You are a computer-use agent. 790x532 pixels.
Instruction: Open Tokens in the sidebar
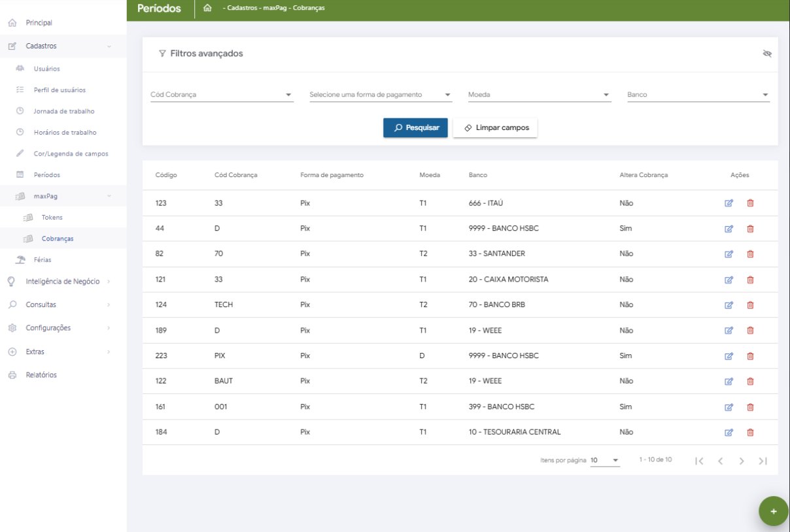52,218
